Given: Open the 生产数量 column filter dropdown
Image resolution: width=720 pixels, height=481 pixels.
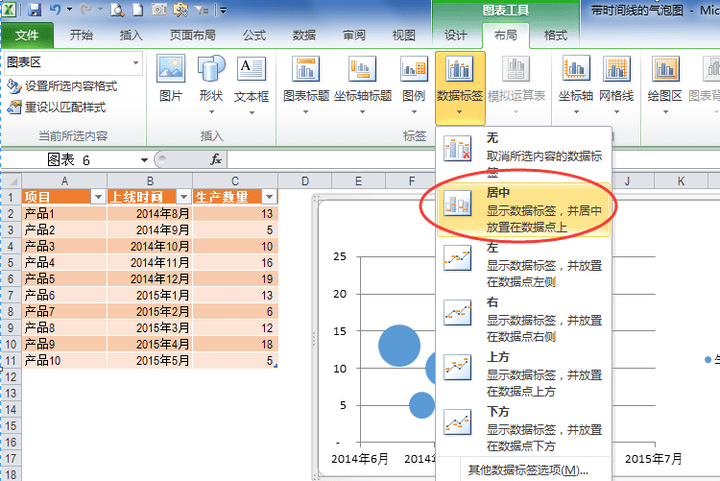Looking at the screenshot, I should click(269, 197).
